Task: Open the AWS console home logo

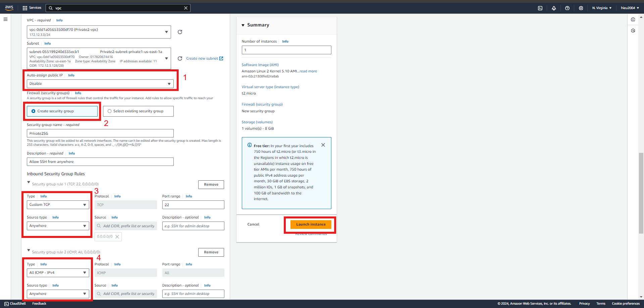Action: coord(9,8)
